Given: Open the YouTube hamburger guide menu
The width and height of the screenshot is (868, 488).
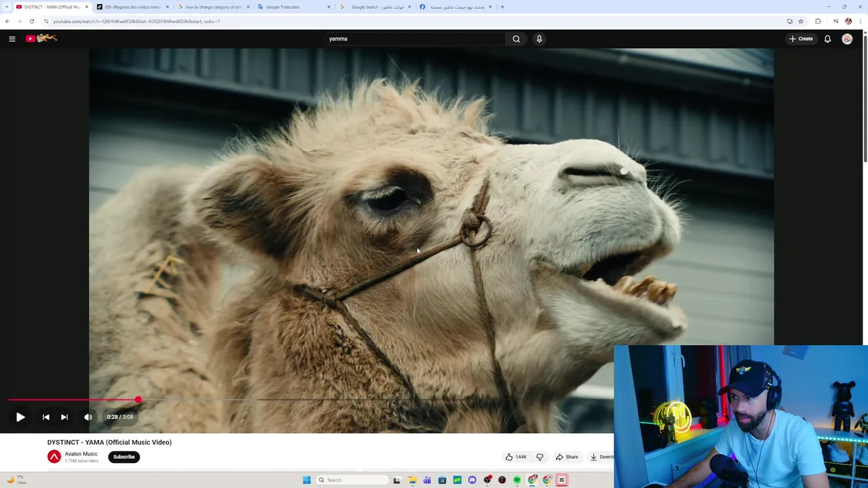Looking at the screenshot, I should pyautogui.click(x=12, y=39).
